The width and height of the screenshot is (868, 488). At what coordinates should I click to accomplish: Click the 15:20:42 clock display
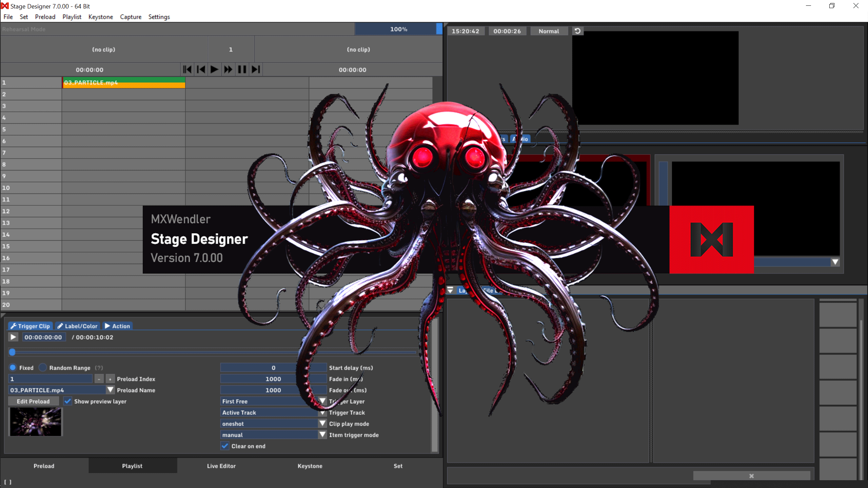click(466, 31)
